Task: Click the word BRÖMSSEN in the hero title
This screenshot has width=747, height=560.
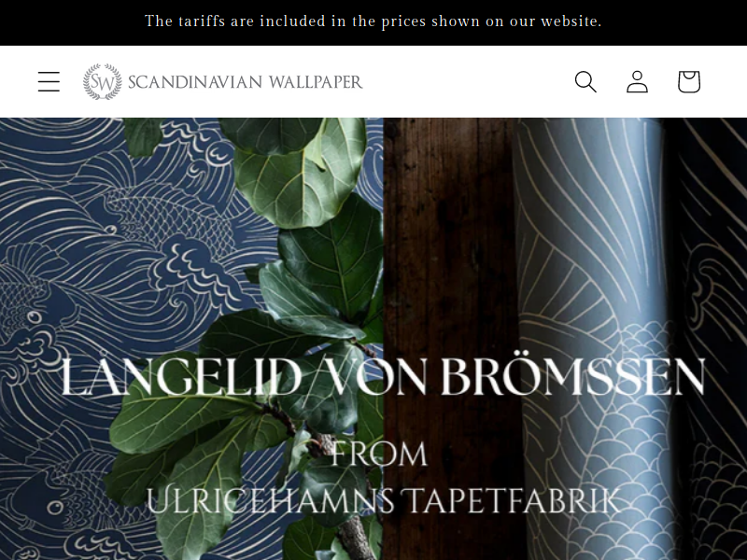Action: (573, 376)
